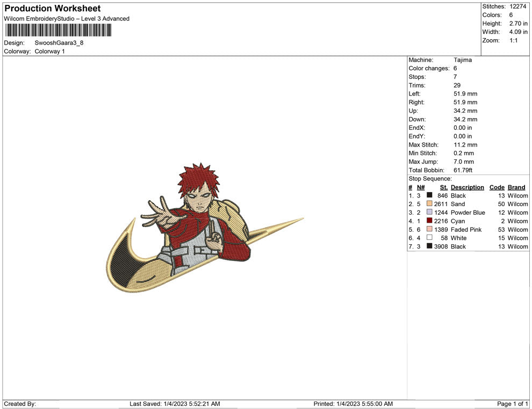Click the Zoom value 1:1
The width and height of the screenshot is (532, 409).
tap(513, 40)
